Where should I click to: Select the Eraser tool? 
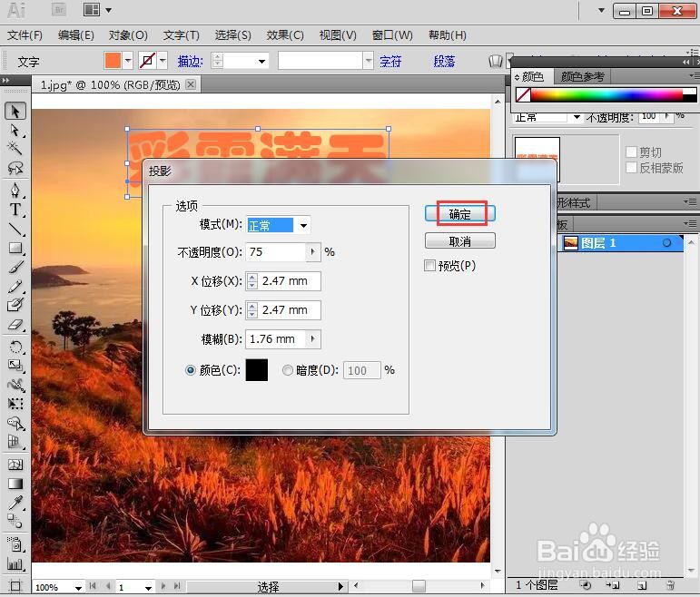tap(15, 325)
